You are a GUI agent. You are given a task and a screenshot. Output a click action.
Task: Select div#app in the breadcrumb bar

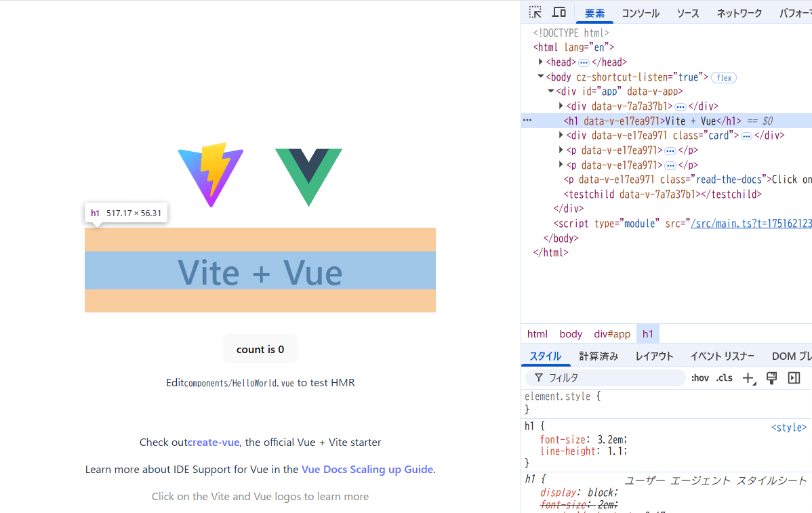click(612, 334)
